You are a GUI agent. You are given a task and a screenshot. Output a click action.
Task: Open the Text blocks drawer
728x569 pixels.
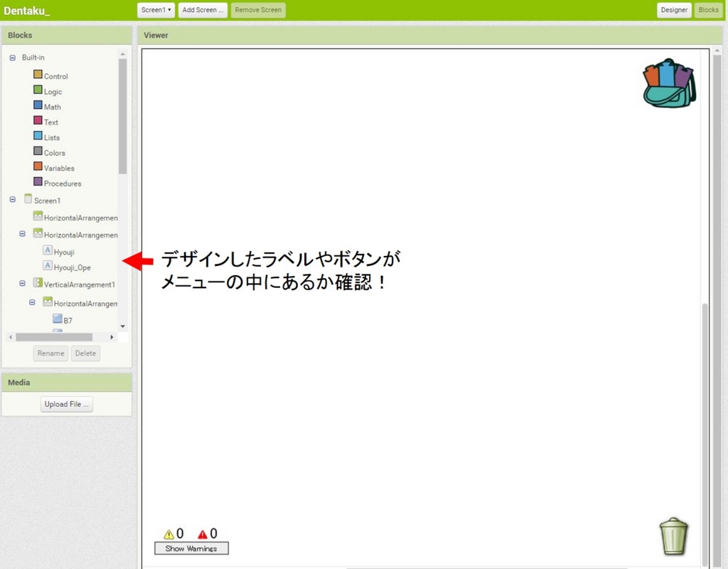coord(50,122)
